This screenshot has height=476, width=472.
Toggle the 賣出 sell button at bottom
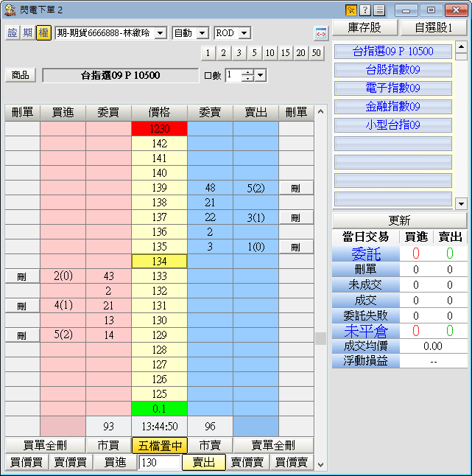click(203, 462)
